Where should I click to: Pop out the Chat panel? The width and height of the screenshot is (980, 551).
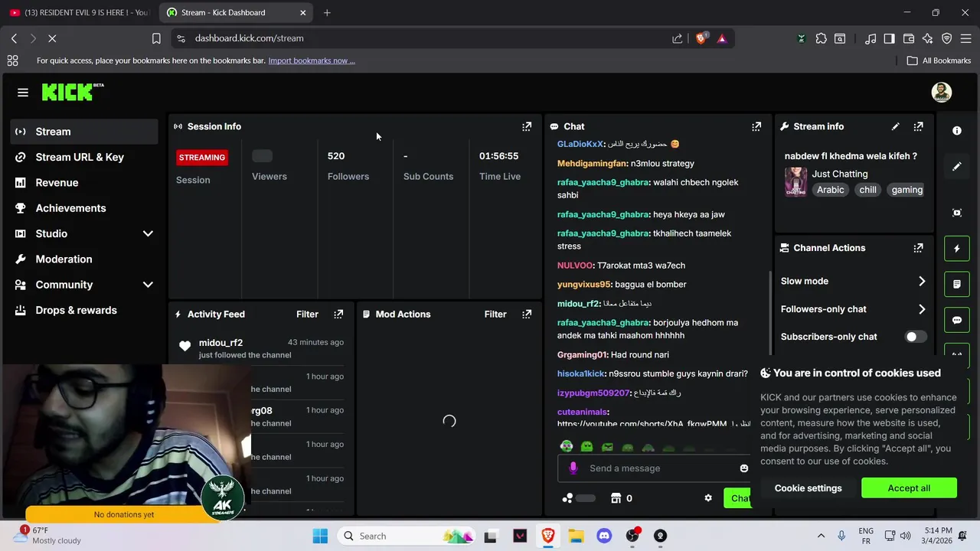point(756,126)
